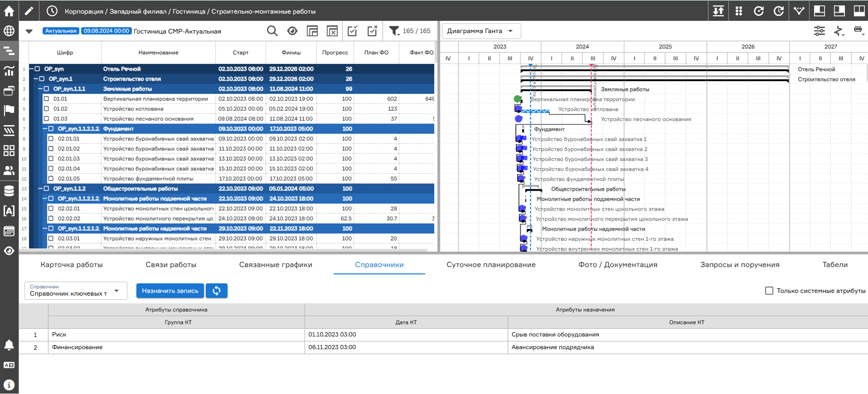Open the users group sidebar icon
Screen dimensions: 868x394
(9, 170)
